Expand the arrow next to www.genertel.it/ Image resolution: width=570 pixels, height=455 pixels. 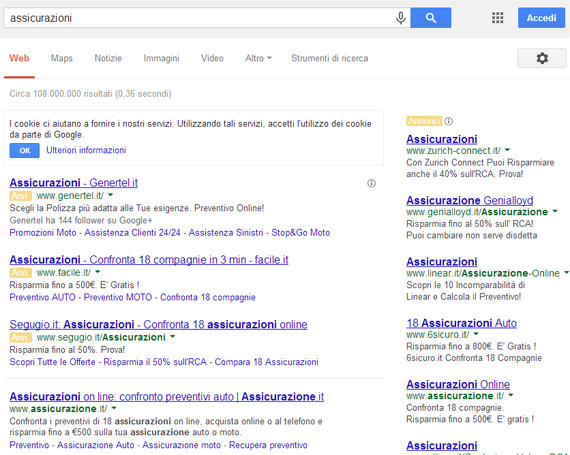pyautogui.click(x=111, y=195)
